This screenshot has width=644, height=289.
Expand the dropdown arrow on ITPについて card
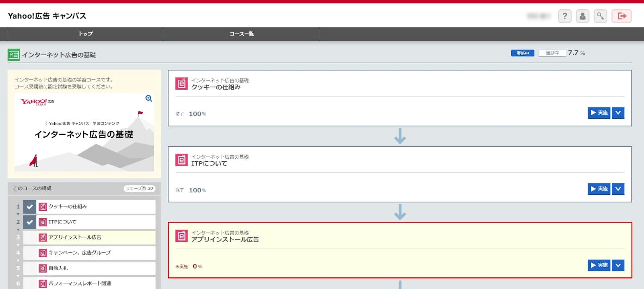tap(618, 189)
